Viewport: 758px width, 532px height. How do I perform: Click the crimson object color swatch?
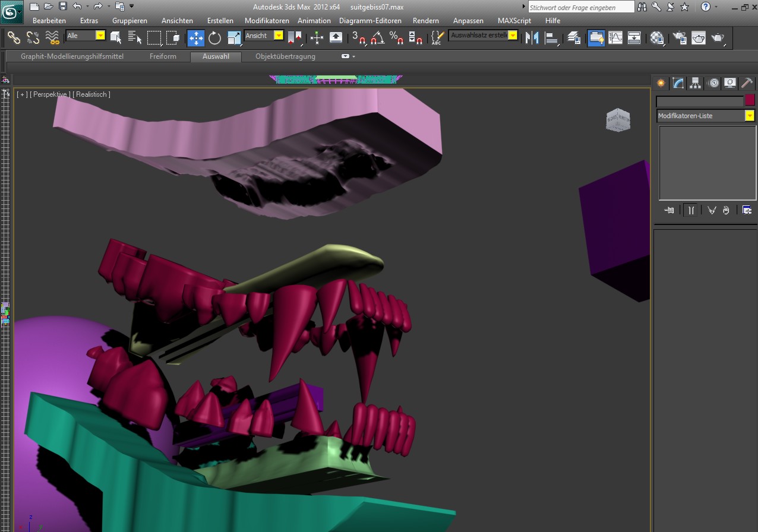pyautogui.click(x=750, y=100)
